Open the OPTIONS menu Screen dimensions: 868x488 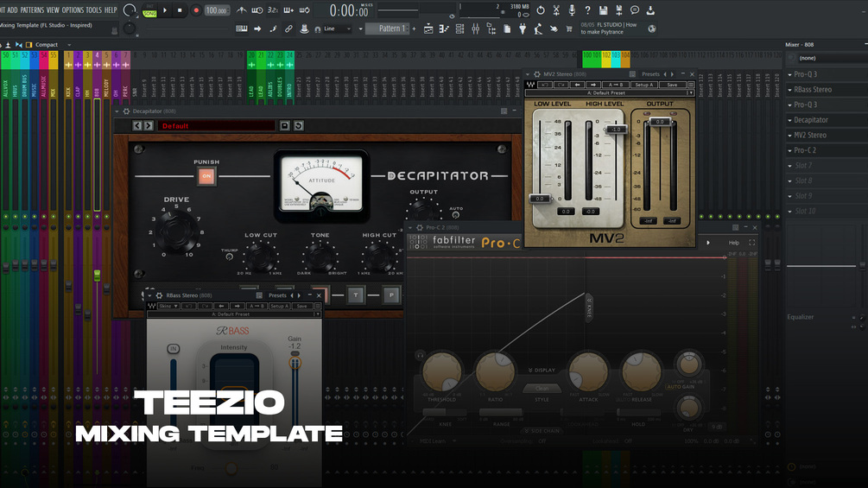click(73, 10)
